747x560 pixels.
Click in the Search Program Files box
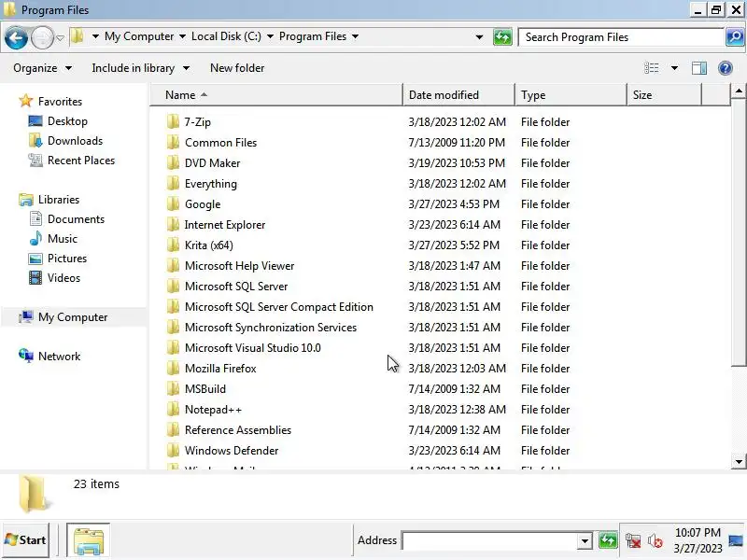pos(621,37)
